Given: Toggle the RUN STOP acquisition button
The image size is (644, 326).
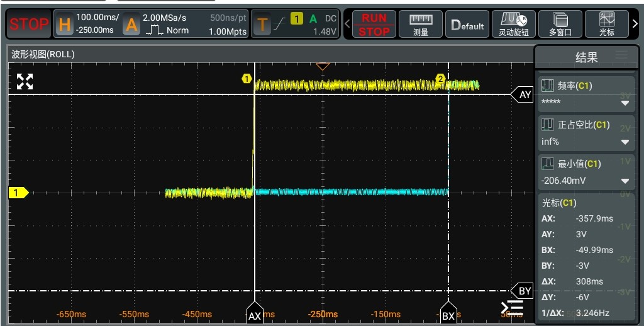Looking at the screenshot, I should click(374, 25).
